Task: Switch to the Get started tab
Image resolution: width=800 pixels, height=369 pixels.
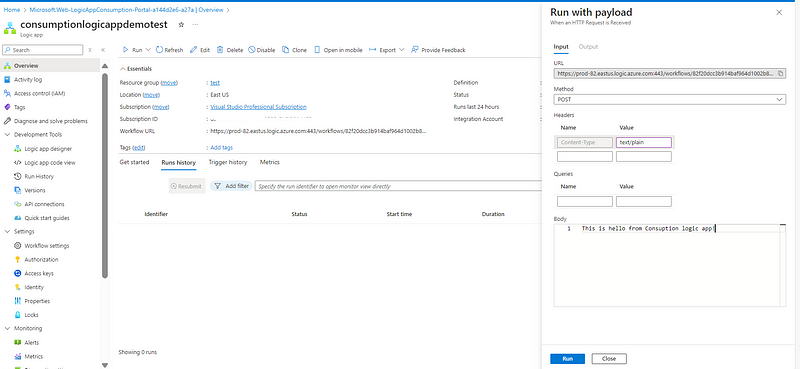Action: point(134,162)
